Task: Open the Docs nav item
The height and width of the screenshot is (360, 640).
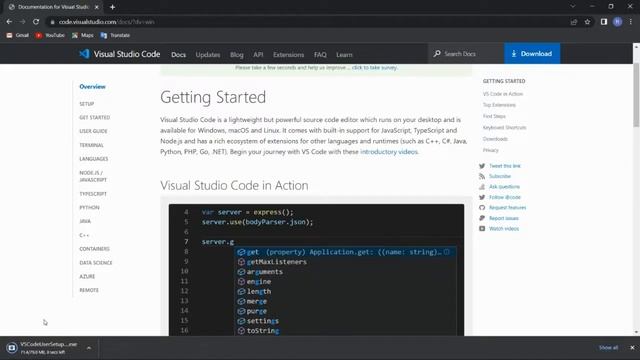Action: 178,55
